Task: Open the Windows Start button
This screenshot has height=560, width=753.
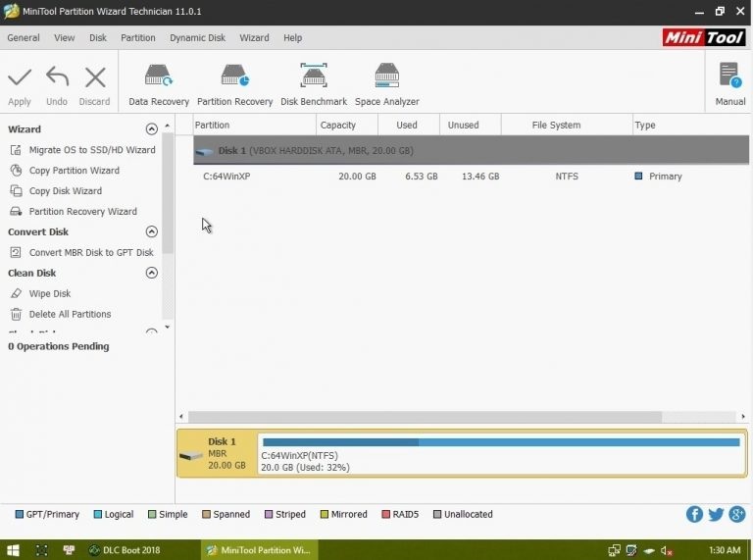Action: coord(13,550)
